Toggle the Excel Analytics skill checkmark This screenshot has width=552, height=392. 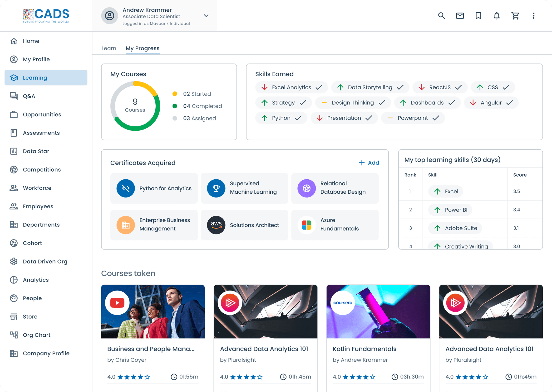[319, 87]
